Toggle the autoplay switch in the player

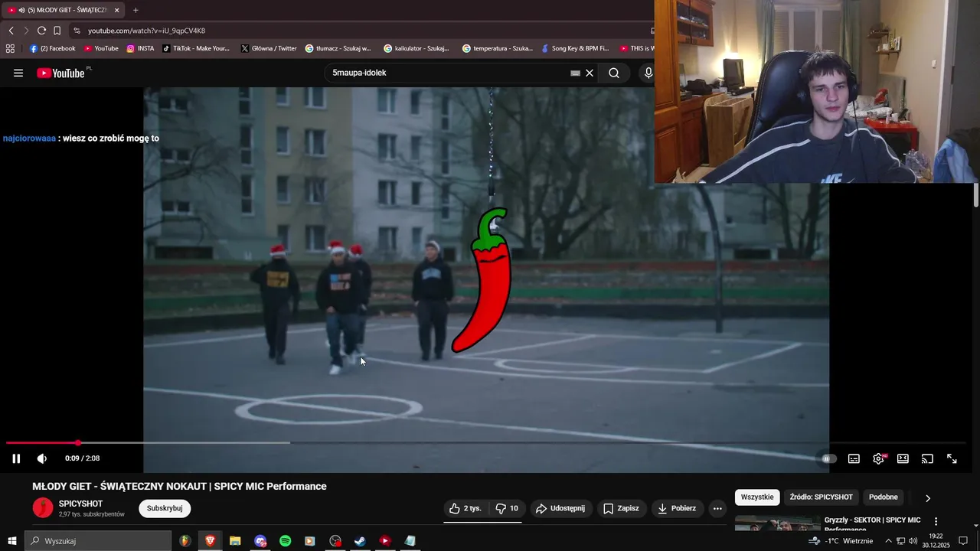(828, 458)
